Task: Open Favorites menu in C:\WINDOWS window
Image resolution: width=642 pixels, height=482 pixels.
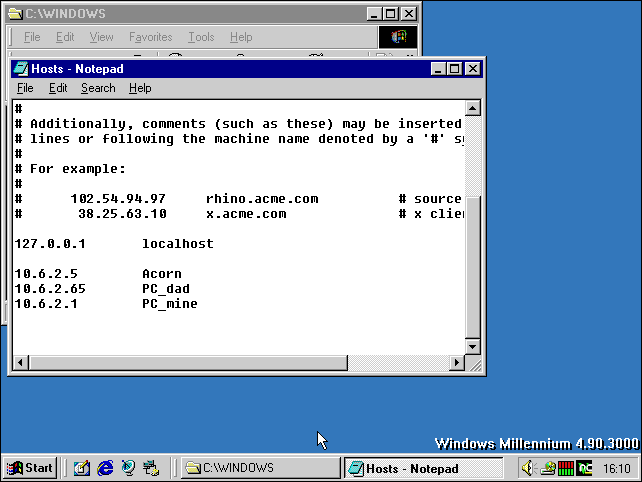Action: (151, 37)
